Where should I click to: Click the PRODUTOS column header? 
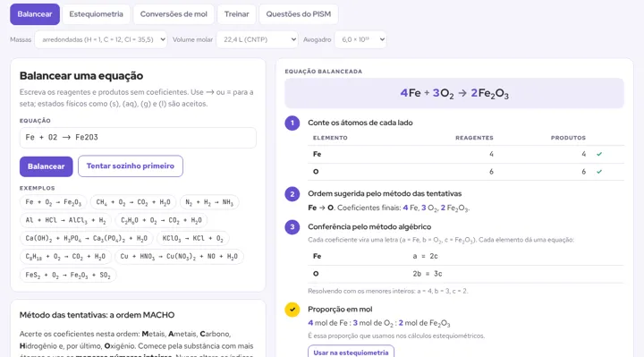pyautogui.click(x=568, y=138)
